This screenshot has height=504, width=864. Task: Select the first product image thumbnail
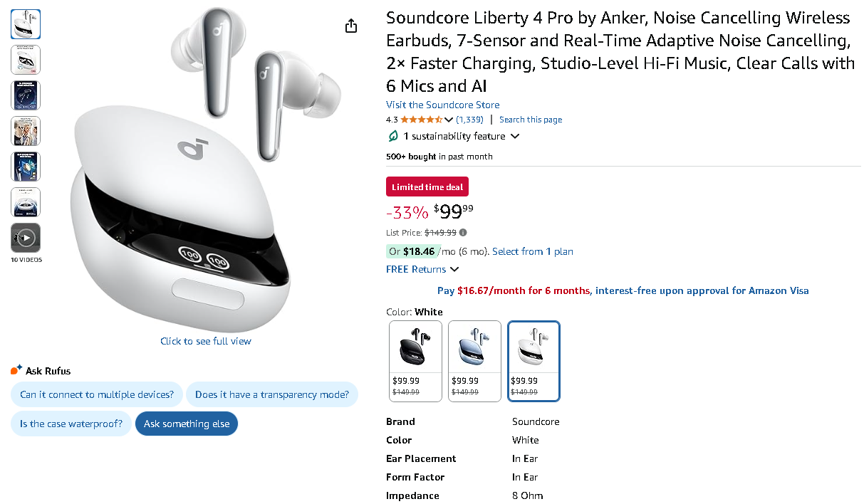coord(26,24)
